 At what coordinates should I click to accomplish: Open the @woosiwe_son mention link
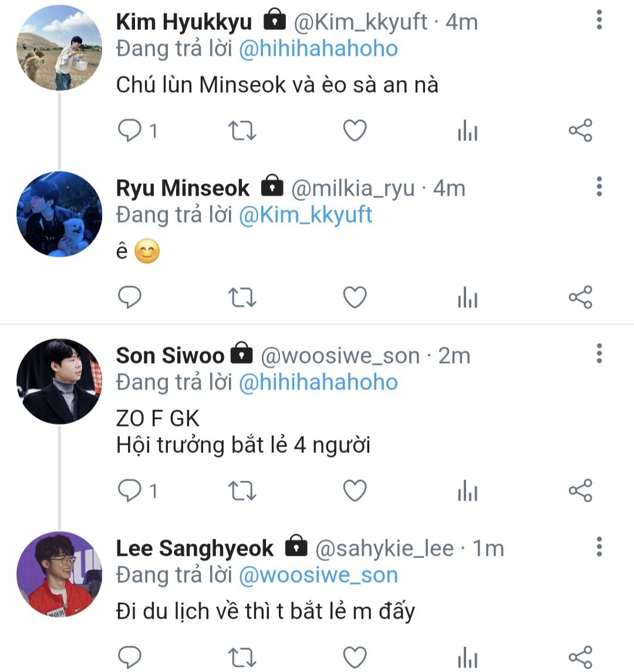pos(318,574)
